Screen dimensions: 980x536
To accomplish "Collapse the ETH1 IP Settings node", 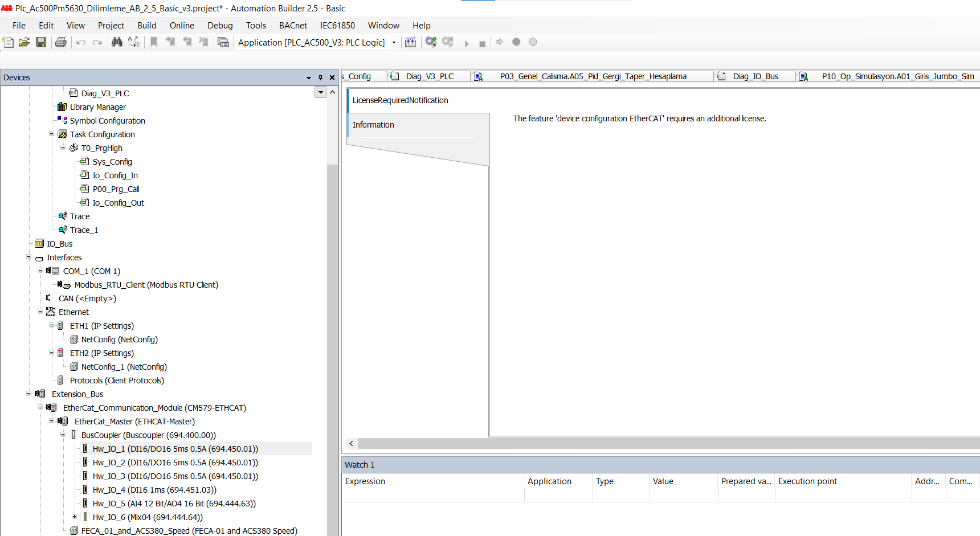I will click(51, 325).
